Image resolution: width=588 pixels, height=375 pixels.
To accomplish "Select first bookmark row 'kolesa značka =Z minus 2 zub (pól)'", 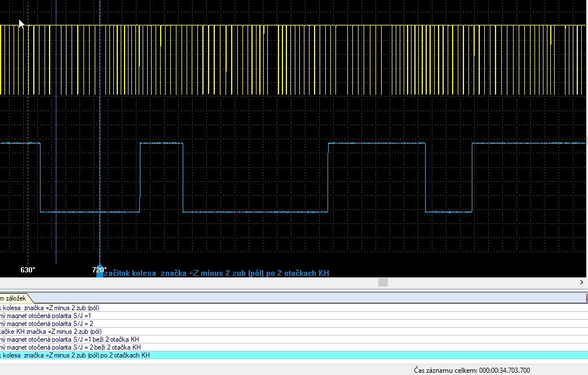I will [x=294, y=308].
